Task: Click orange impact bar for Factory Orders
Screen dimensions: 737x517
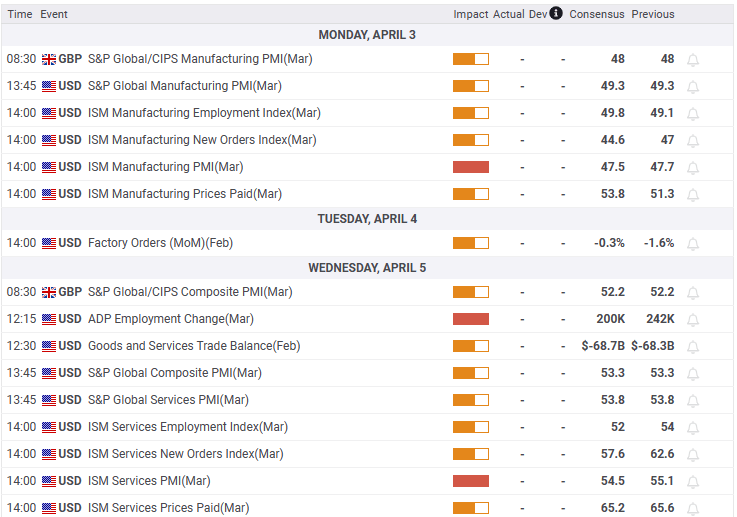Action: 470,243
